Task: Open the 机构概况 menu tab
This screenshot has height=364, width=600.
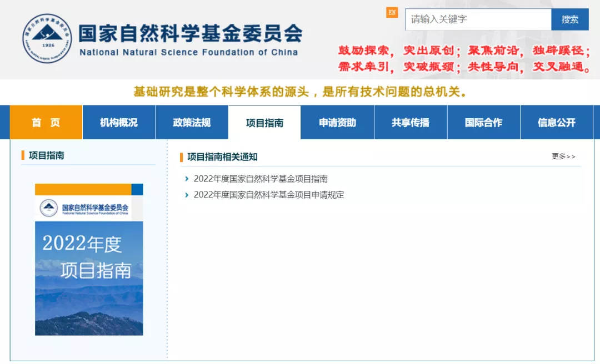Action: point(119,123)
